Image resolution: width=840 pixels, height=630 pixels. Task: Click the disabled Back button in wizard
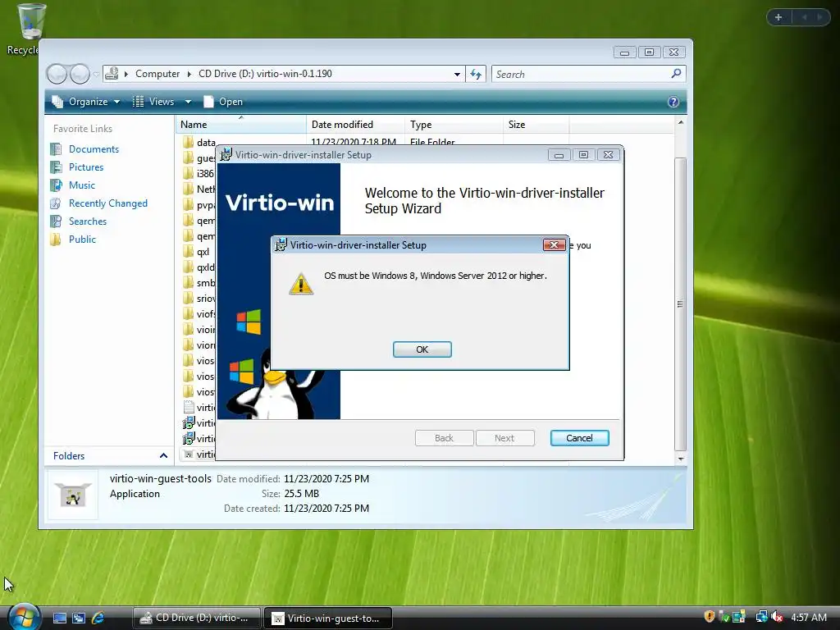[444, 438]
